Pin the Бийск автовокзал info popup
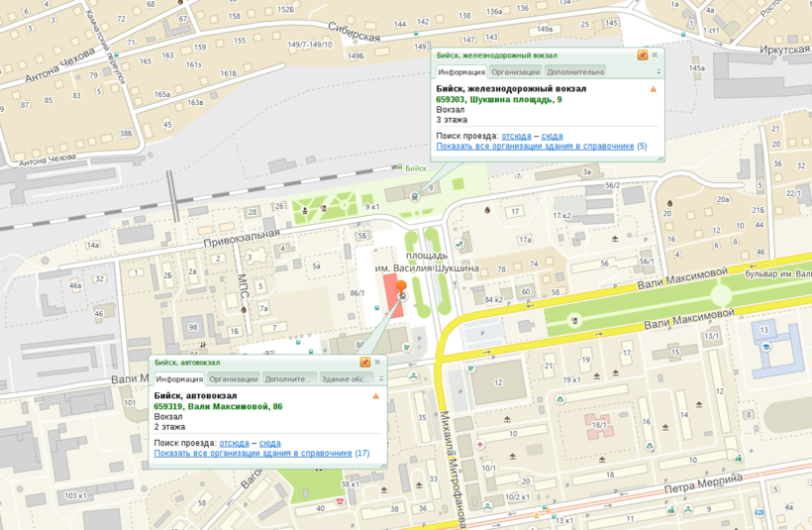Screen dimensions: 812x530 pyautogui.click(x=364, y=363)
